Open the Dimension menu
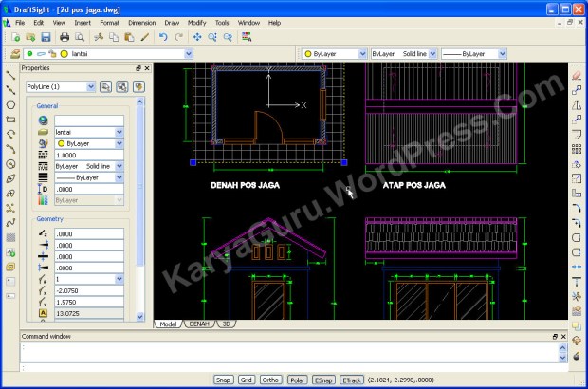This screenshot has width=588, height=389. click(x=141, y=21)
